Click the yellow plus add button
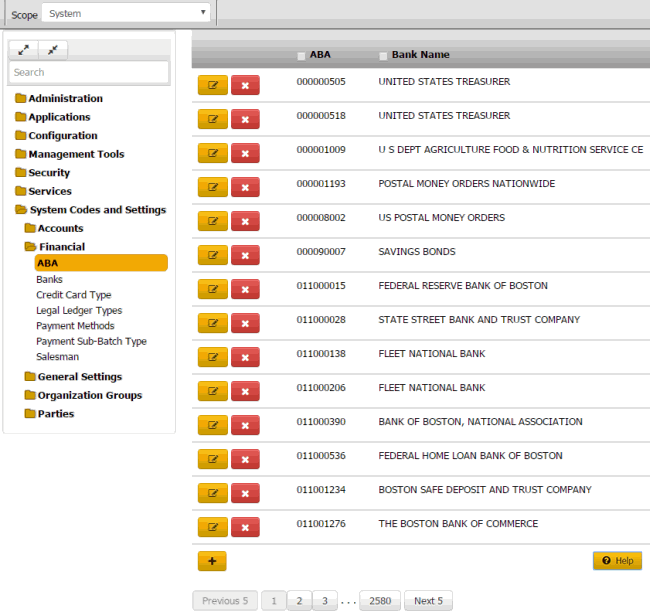The image size is (650, 612). coord(212,561)
